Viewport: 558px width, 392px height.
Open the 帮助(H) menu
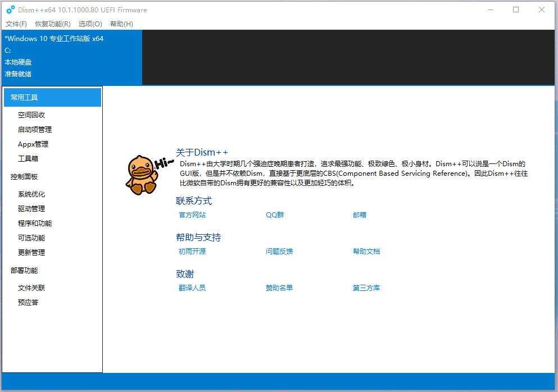(x=121, y=24)
